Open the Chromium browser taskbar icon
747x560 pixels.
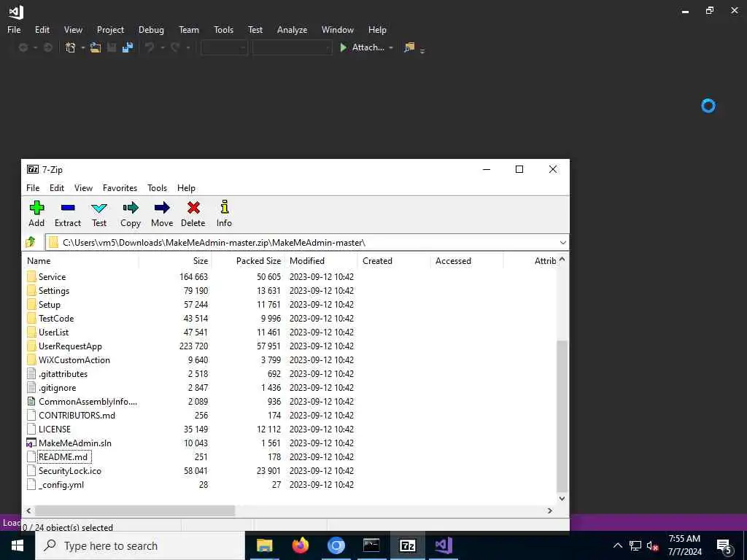[336, 545]
